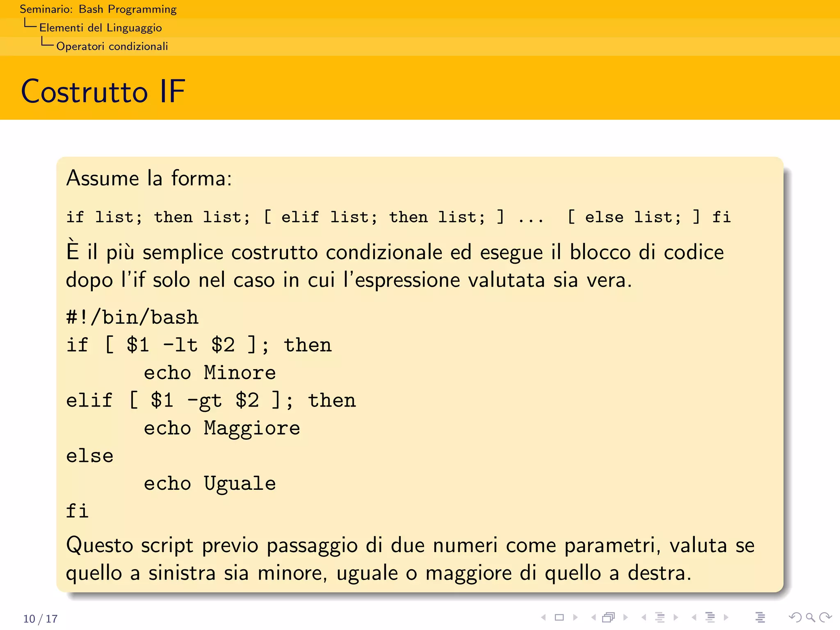Go to previous slide with left arrow
The height and width of the screenshot is (630, 840).
[x=543, y=617]
